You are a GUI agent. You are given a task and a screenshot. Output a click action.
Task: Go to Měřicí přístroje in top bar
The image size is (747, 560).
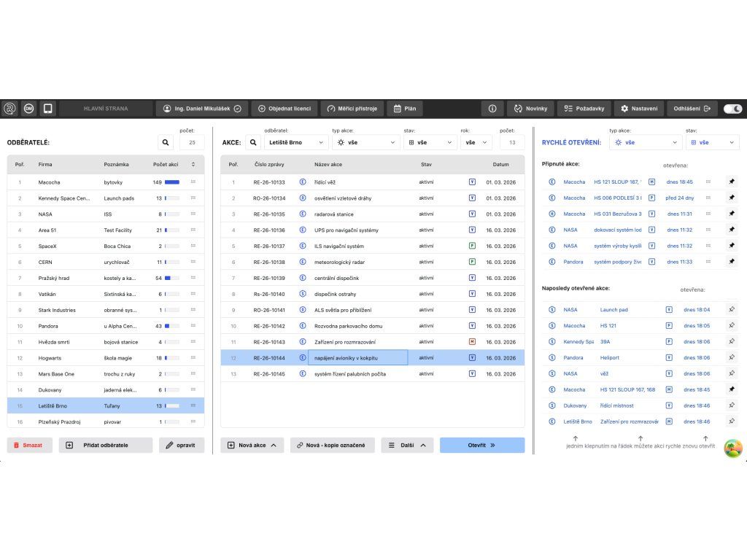351,109
